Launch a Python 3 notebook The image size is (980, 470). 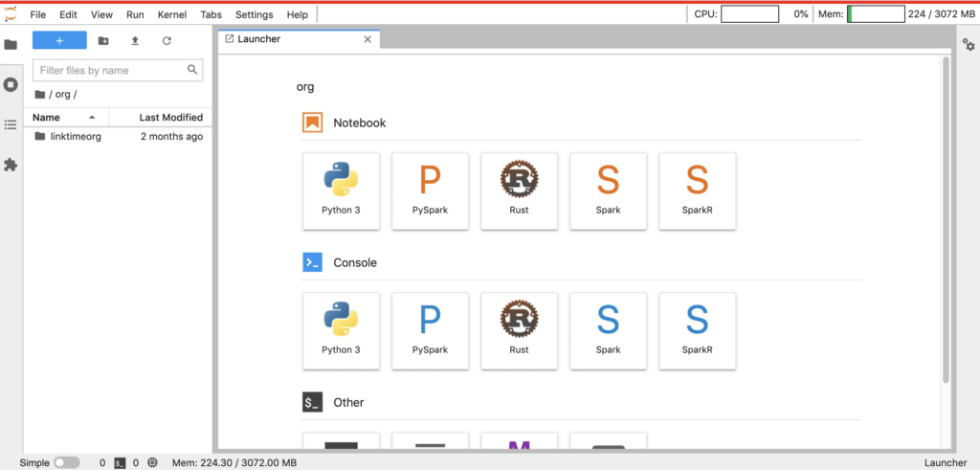click(341, 190)
